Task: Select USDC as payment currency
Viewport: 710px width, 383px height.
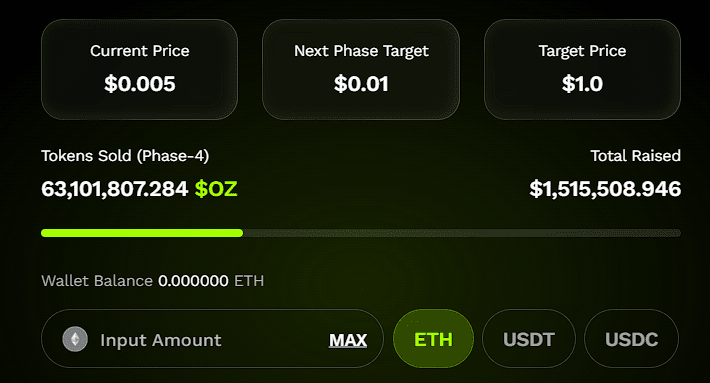Action: (632, 339)
